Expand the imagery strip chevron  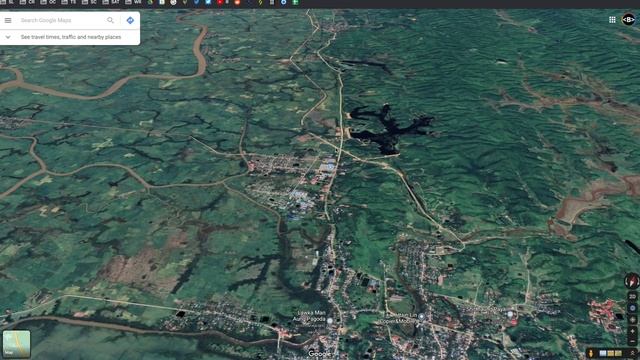pos(632,353)
